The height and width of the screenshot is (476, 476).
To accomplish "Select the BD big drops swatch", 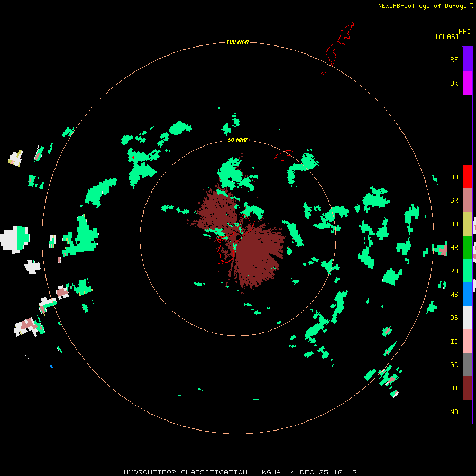I will click(x=467, y=224).
